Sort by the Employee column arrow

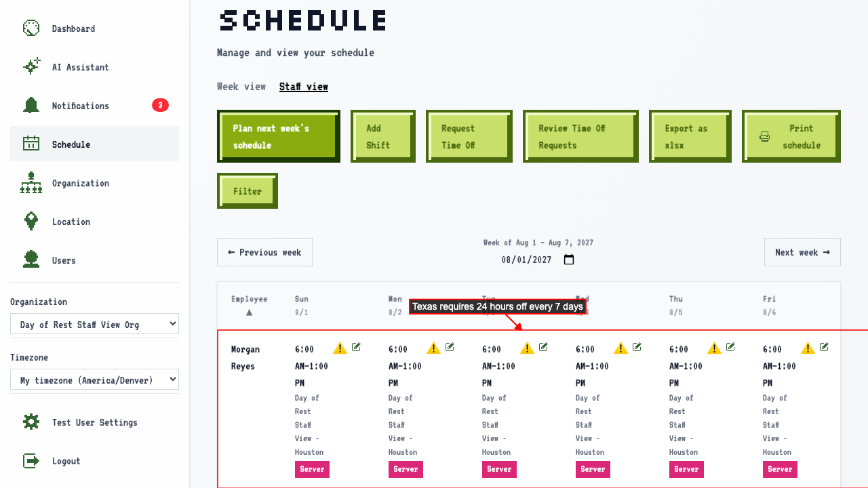click(x=249, y=312)
